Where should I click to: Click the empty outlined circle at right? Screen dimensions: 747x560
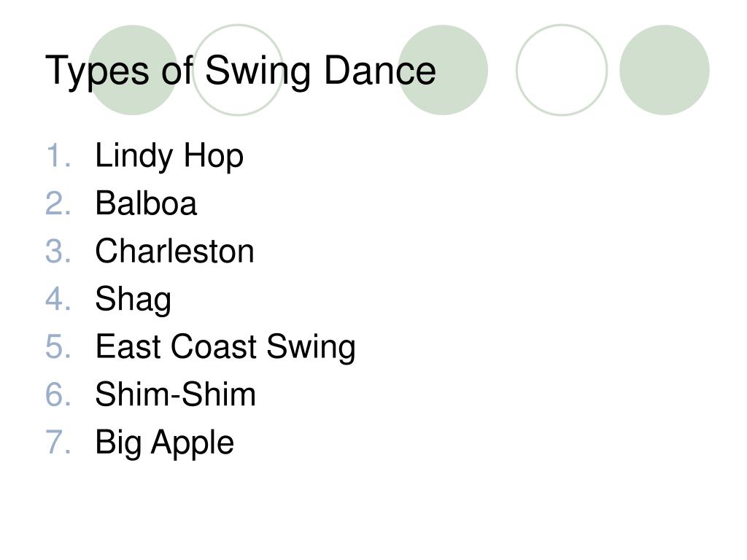click(562, 70)
